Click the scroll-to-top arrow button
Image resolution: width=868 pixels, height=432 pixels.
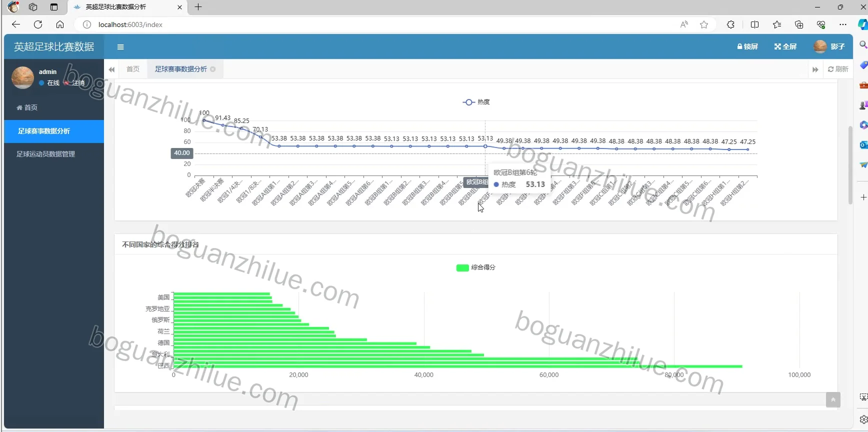(x=833, y=399)
